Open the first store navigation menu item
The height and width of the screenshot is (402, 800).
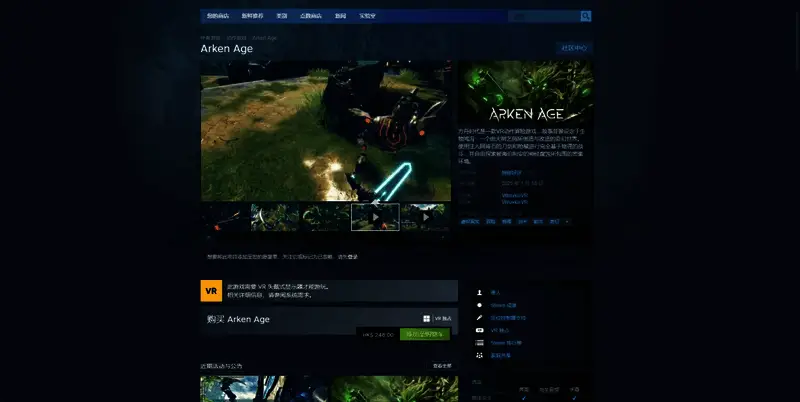(x=217, y=16)
